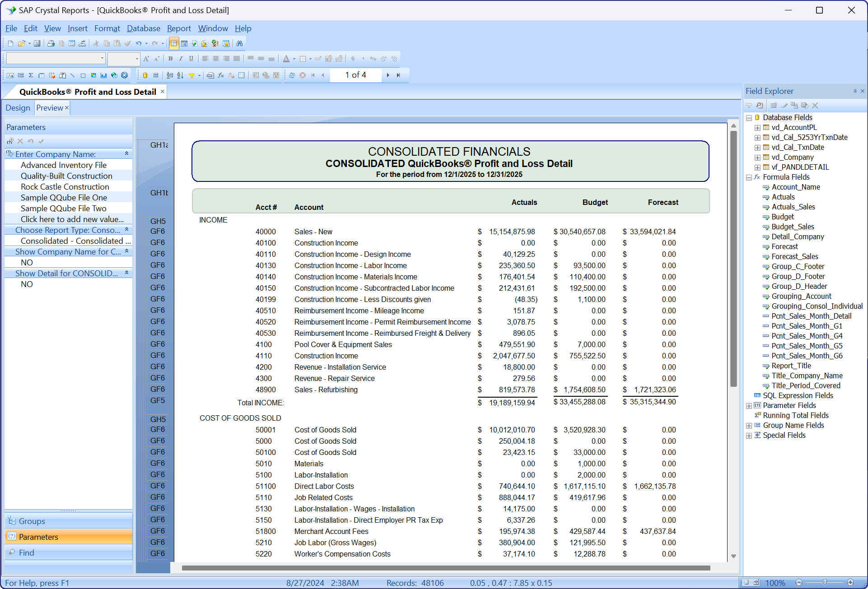Image resolution: width=868 pixels, height=589 pixels.
Task: Expand the vd_Company database table
Action: pos(758,158)
